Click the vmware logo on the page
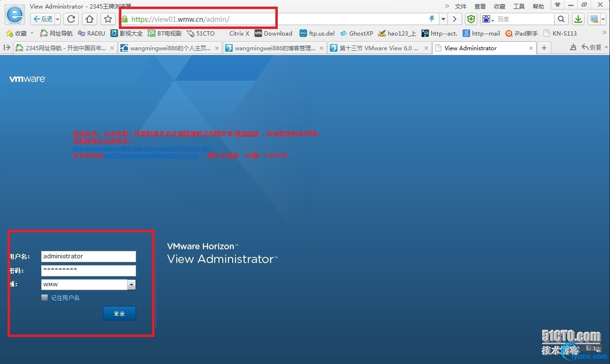This screenshot has width=610, height=364. pyautogui.click(x=27, y=79)
